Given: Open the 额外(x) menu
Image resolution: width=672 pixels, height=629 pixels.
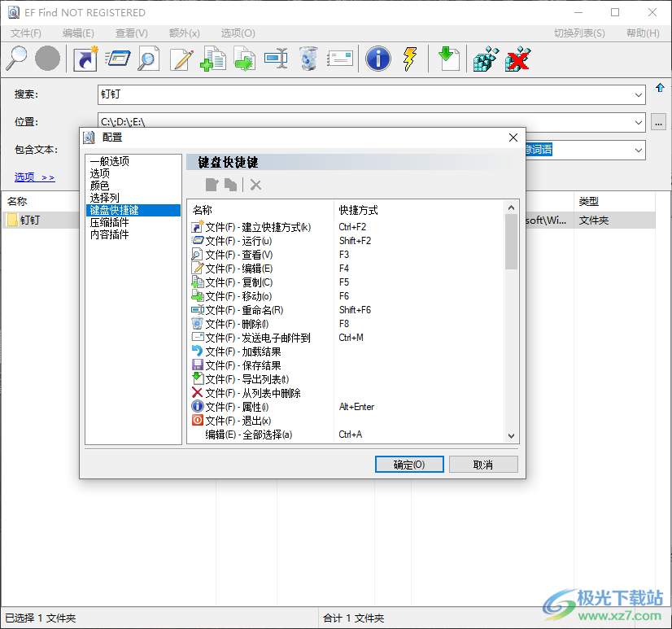Looking at the screenshot, I should pos(185,33).
